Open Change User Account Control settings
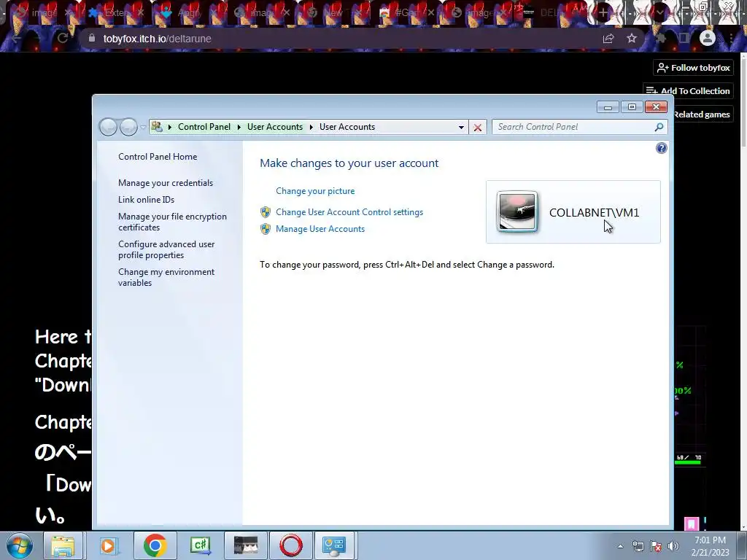This screenshot has width=747, height=560. [x=349, y=212]
